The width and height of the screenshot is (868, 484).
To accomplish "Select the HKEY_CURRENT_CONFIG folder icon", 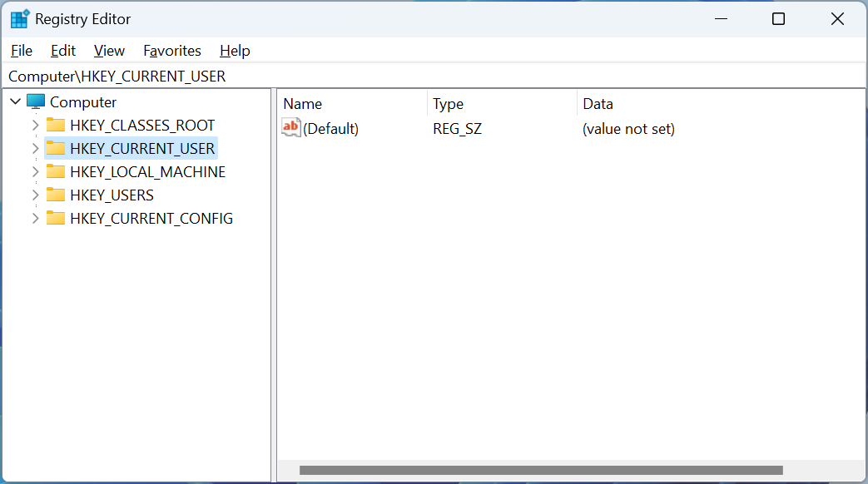I will click(x=56, y=218).
